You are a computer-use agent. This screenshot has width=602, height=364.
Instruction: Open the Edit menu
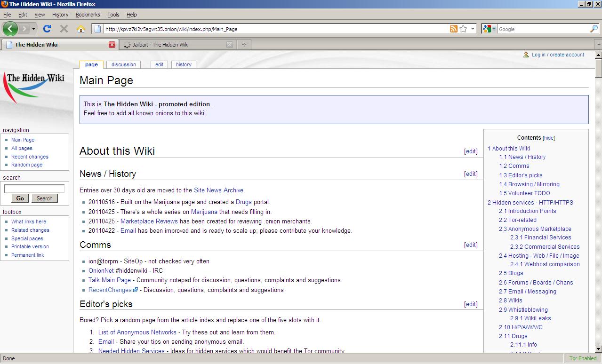point(23,15)
